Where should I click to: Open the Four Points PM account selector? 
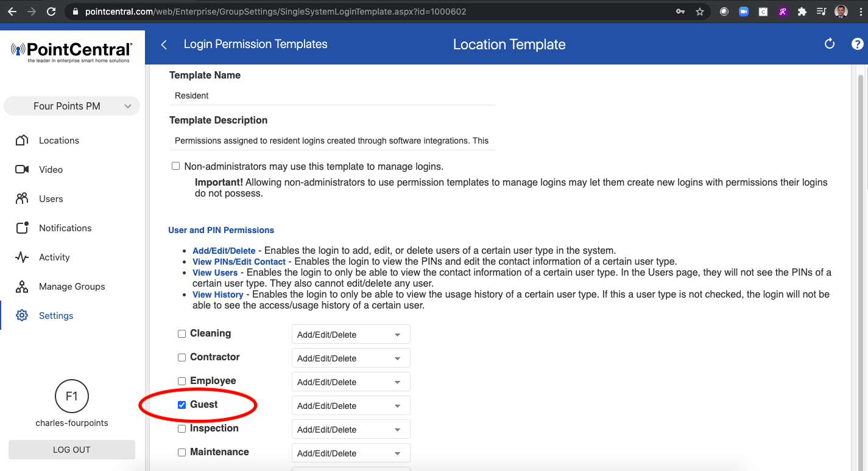[x=71, y=106]
